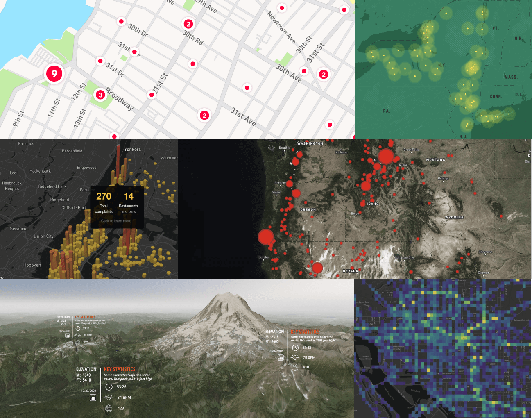Click the elevation FT: 7605 reading
The image size is (532, 418).
pyautogui.click(x=272, y=341)
